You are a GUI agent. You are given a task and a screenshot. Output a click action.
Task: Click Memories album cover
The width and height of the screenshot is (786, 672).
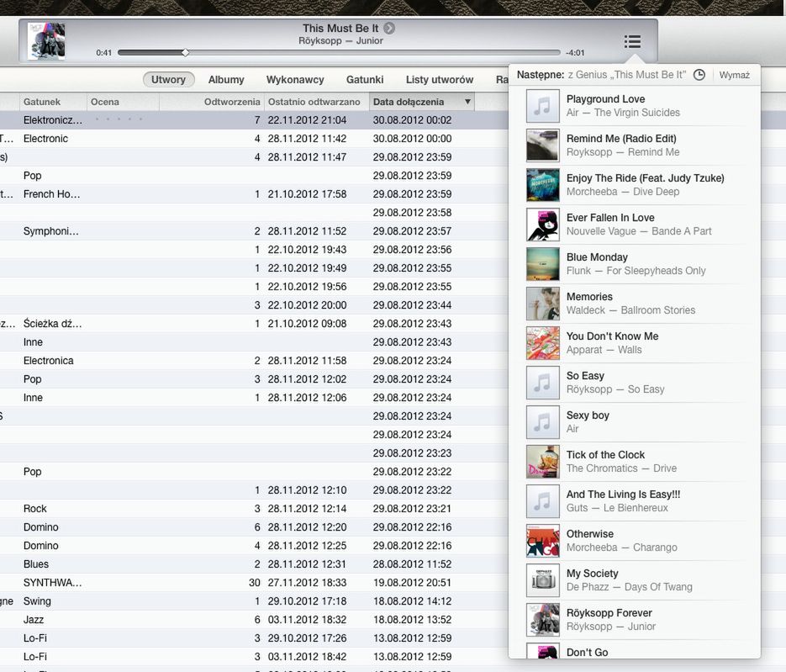point(542,304)
